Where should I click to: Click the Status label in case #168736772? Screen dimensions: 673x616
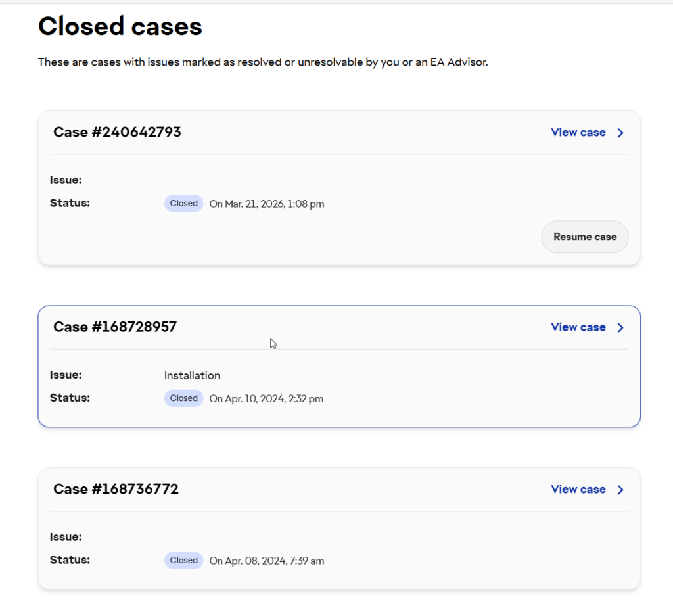(70, 560)
